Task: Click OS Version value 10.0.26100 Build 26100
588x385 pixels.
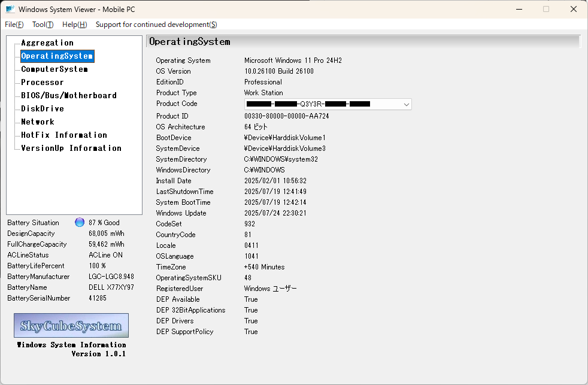Action: point(278,71)
